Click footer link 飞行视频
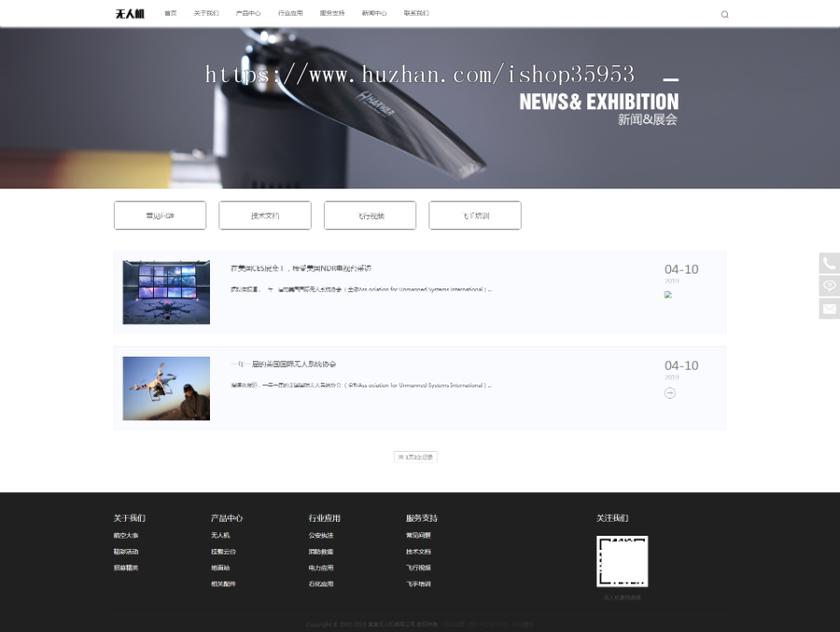Viewport: 840px width, 632px height. (418, 568)
